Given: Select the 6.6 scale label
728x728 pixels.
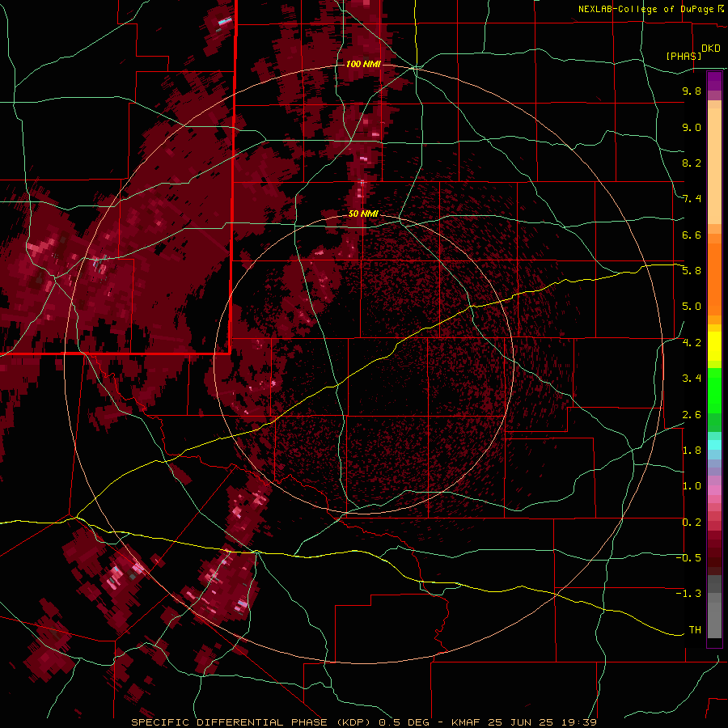Looking at the screenshot, I should (692, 235).
